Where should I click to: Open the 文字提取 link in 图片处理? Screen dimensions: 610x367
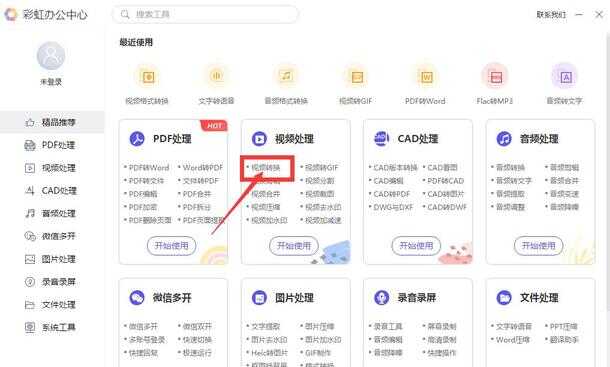(x=266, y=327)
